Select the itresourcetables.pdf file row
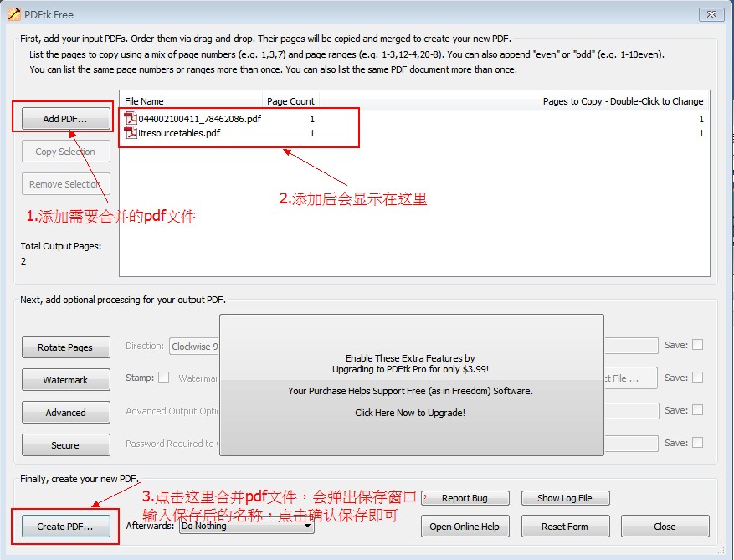The height and width of the screenshot is (560, 734). (x=414, y=133)
